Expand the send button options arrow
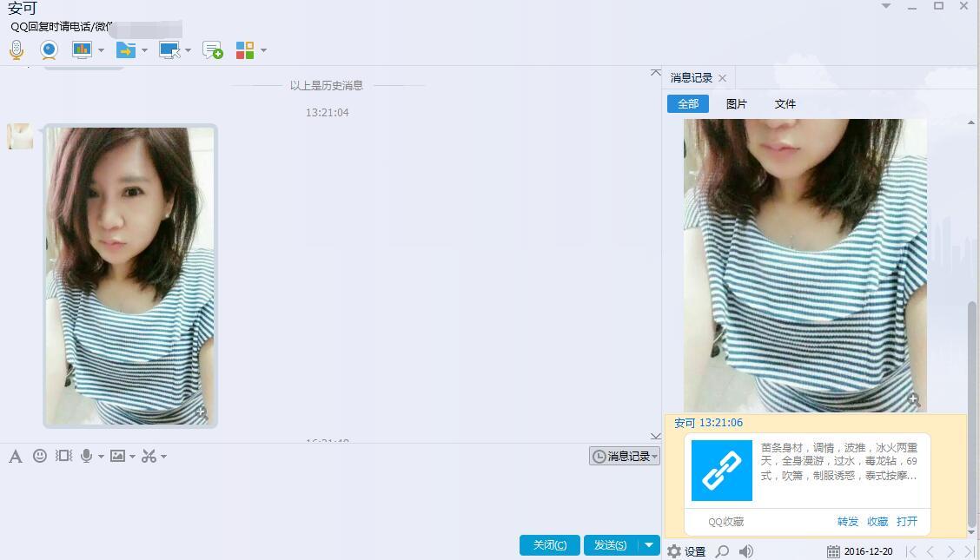The height and width of the screenshot is (560, 980). pyautogui.click(x=648, y=544)
